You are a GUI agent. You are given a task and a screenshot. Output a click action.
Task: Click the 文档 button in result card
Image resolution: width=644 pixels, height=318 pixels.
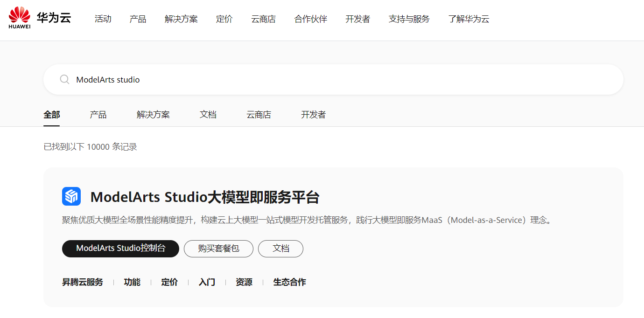[x=280, y=249]
